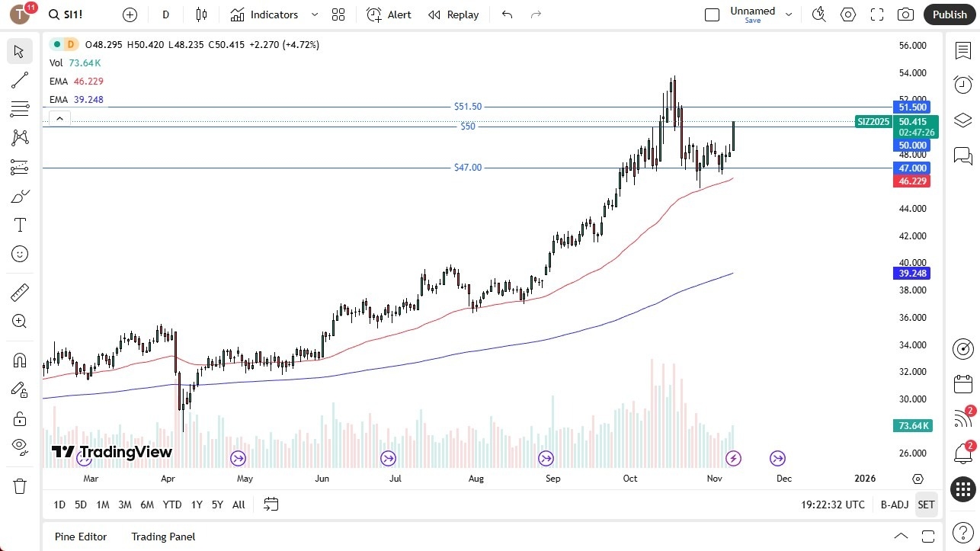Remove drawings with the trash icon
The image size is (980, 551).
tap(19, 485)
